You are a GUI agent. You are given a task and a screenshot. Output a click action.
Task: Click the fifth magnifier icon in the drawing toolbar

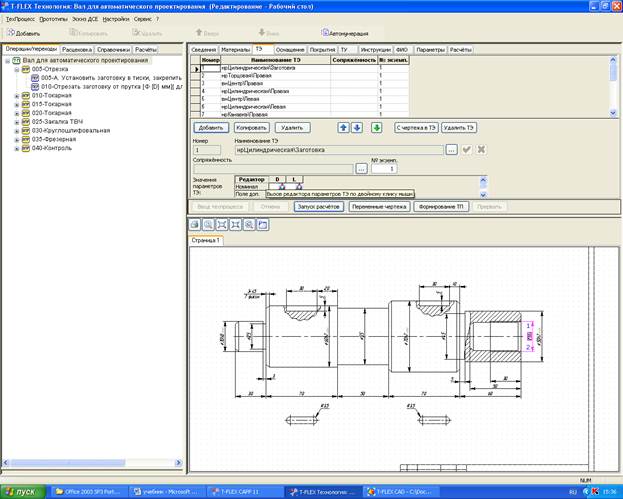pyautogui.click(x=249, y=224)
